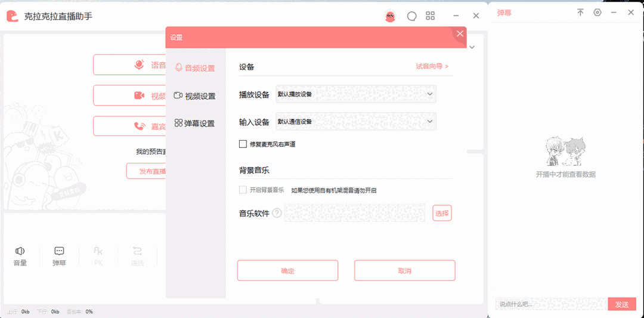Click the 选择 music software button
Screen dimensions: 644x318
click(442, 213)
